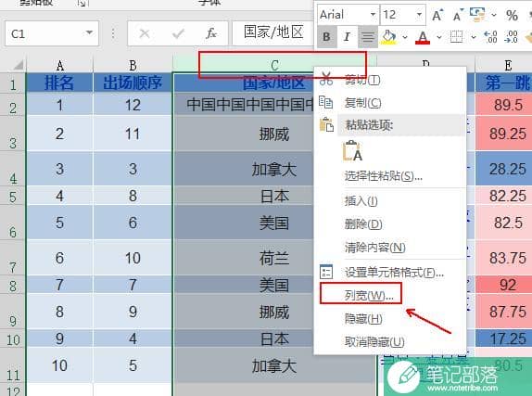Screen dimensions: 532x396
Task: Click the increase decimal icon
Action: click(x=490, y=36)
